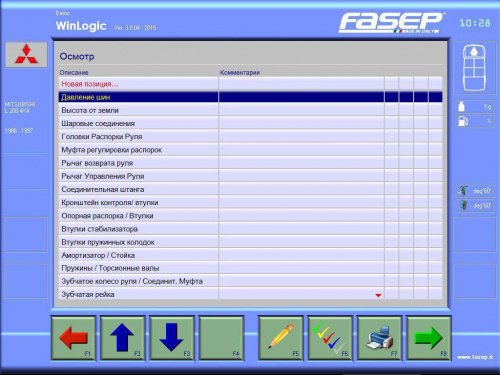The image size is (500, 375).
Task: Click the pencil edit F5 button
Action: (x=281, y=338)
